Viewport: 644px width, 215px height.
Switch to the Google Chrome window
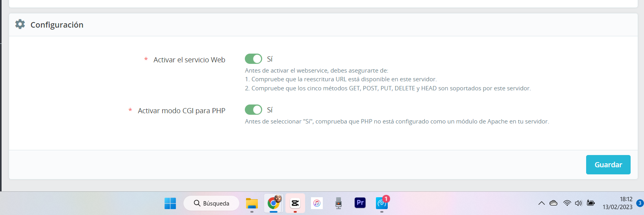tap(274, 203)
